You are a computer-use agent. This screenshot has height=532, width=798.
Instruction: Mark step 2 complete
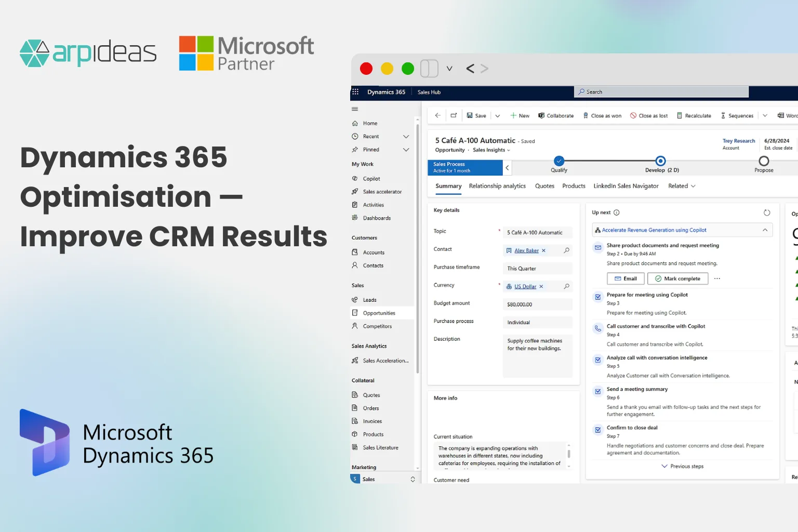click(677, 278)
